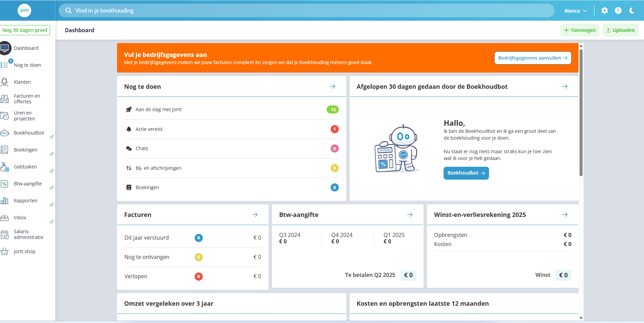Click Opbrengsten line
The width and height of the screenshot is (644, 323).
[503, 235]
